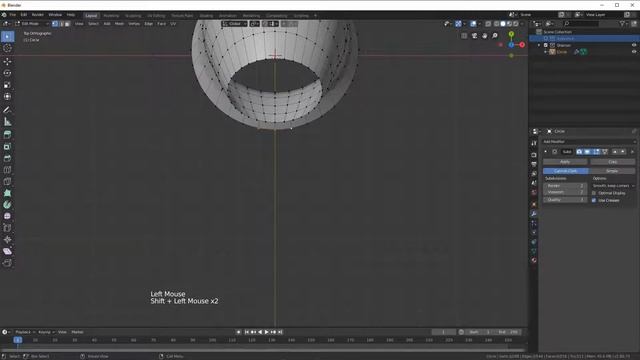Select the Move tool in toolbar
640x360 pixels.
click(7, 62)
